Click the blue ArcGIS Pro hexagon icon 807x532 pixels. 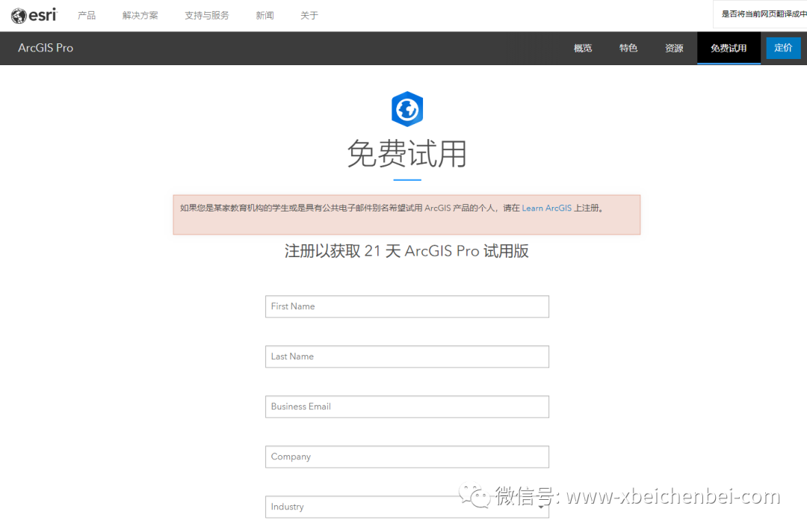406,108
